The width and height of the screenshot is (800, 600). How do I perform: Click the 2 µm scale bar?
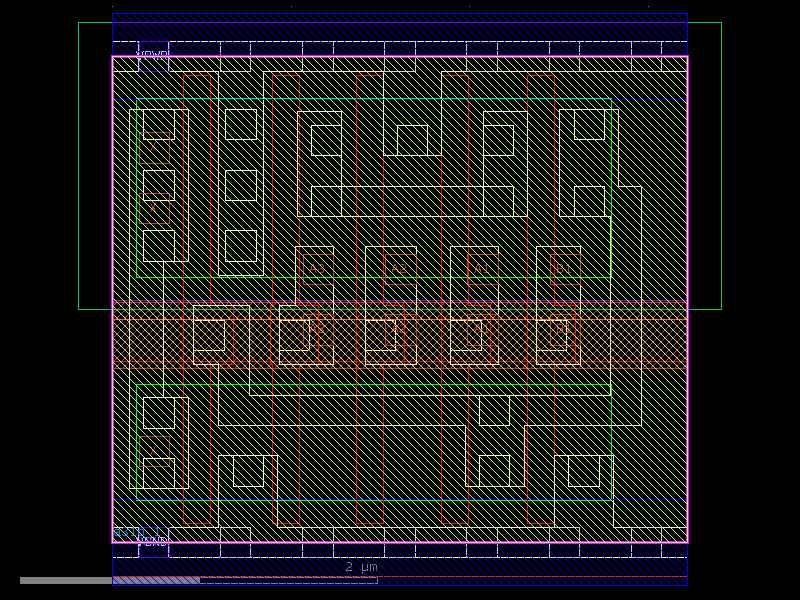[360, 566]
